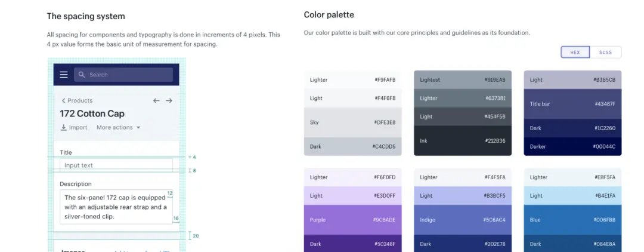644x252 pixels.
Task: Click the Products breadcrumb link
Action: 80,101
